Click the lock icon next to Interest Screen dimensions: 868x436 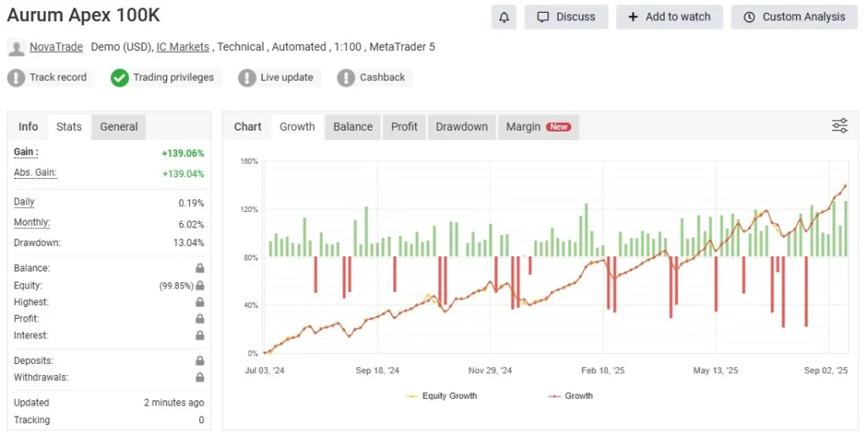(200, 335)
